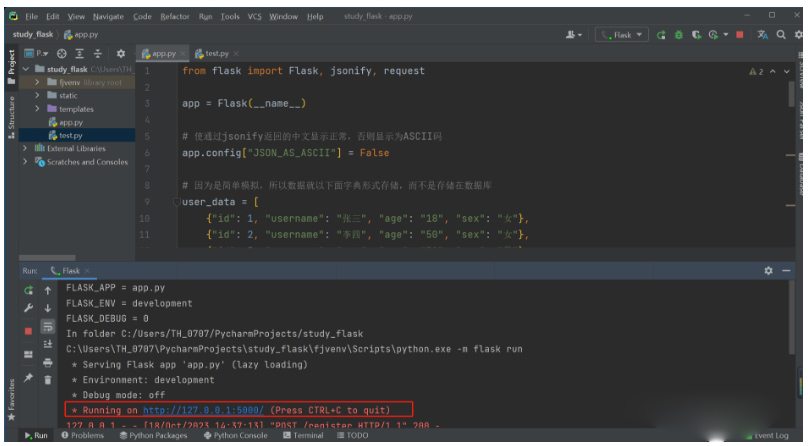Open the Tools menu
The image size is (810, 446).
tap(230, 16)
